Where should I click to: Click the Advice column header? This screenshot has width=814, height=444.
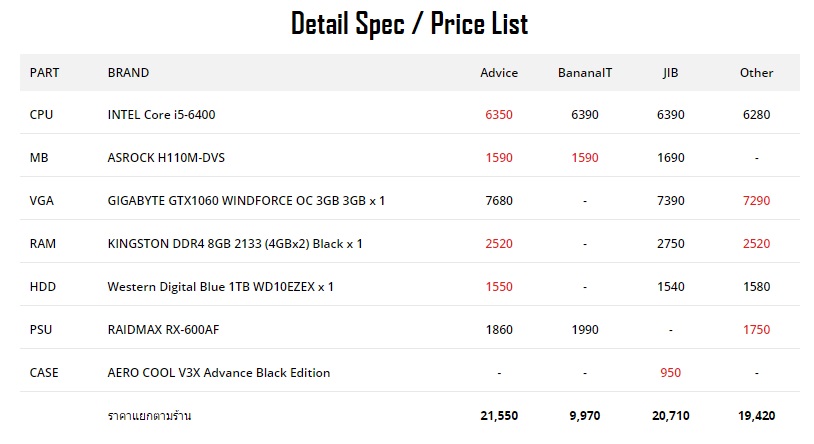[499, 72]
